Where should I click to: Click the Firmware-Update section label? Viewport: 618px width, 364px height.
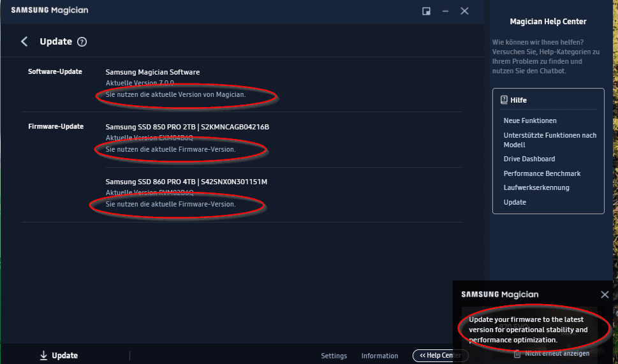pyautogui.click(x=55, y=126)
